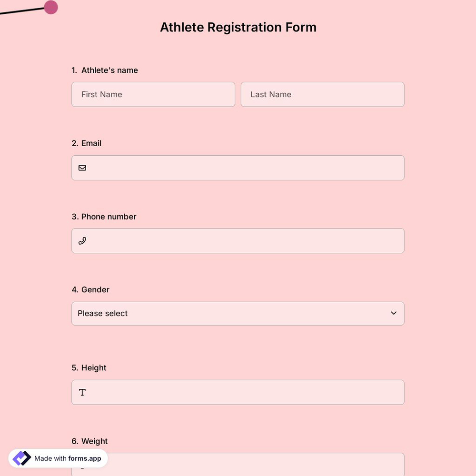Select the Height input field
This screenshot has height=476, width=476.
tap(238, 392)
